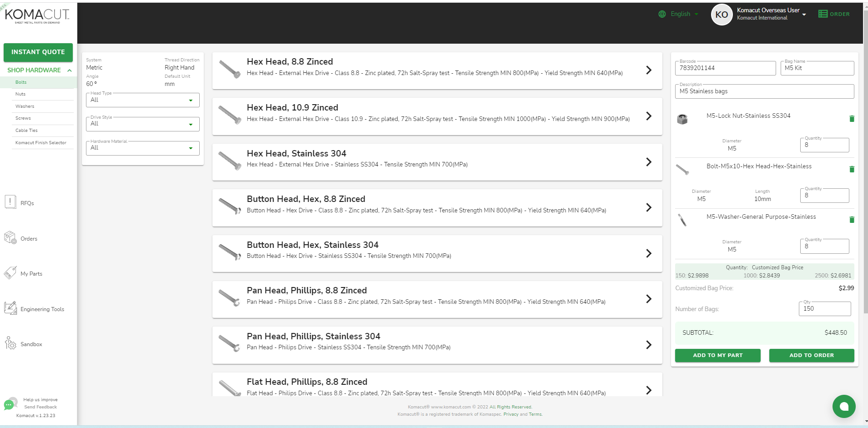Collapse the SHOP HARDWARE section
The height and width of the screenshot is (428, 868).
[69, 70]
